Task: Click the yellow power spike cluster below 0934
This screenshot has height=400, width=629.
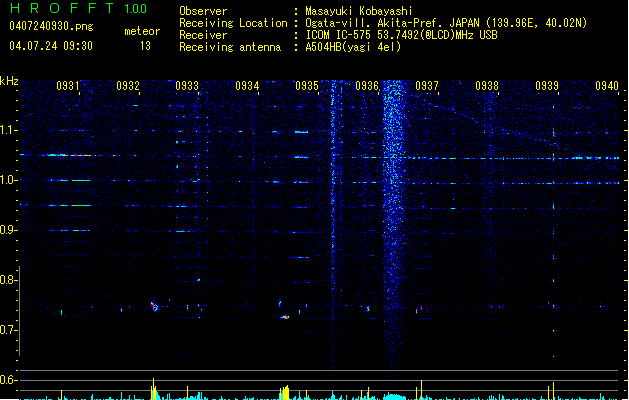Action: [x=284, y=393]
